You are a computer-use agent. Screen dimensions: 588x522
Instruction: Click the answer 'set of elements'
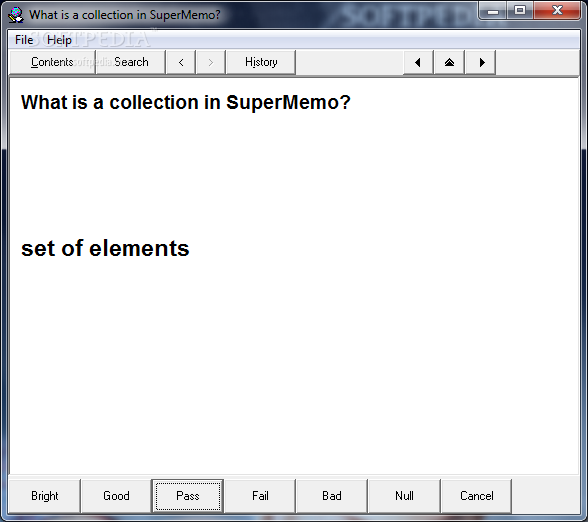tap(105, 249)
